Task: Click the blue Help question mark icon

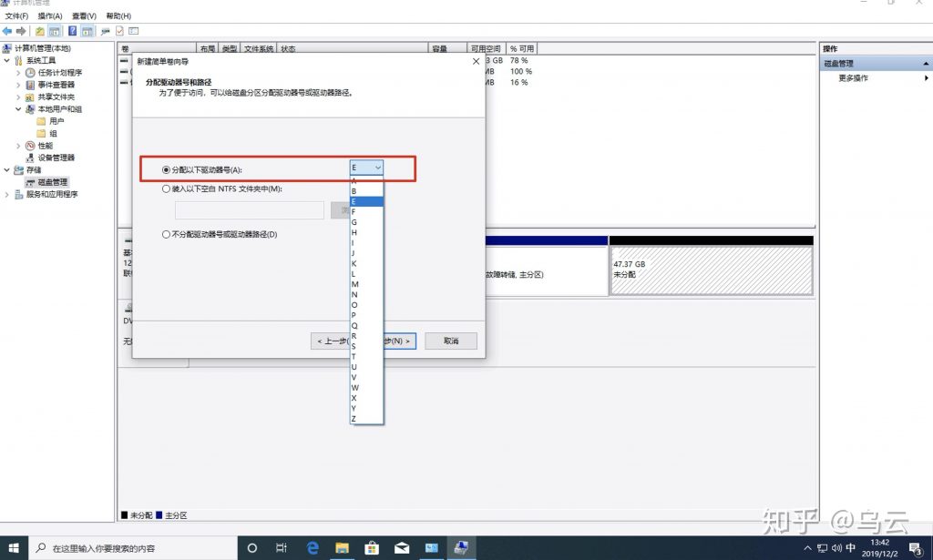Action: (x=72, y=31)
